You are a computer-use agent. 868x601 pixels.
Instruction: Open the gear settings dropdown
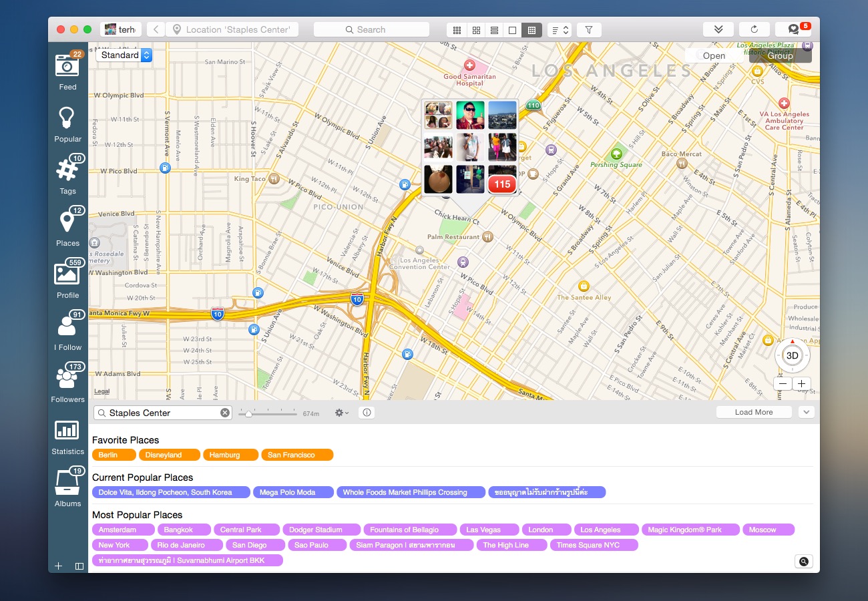tap(341, 413)
